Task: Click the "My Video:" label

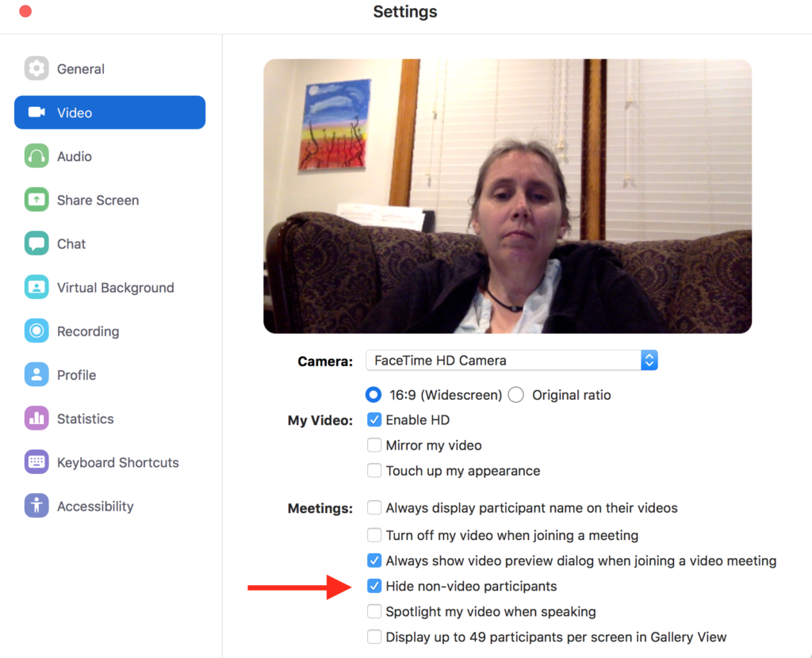Action: 320,420
